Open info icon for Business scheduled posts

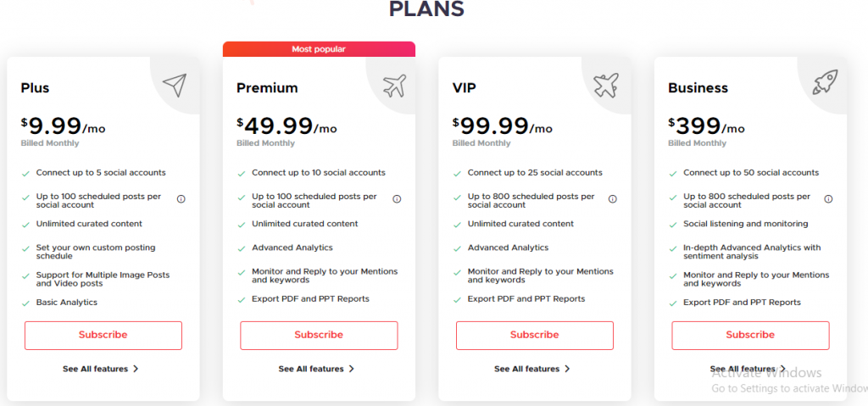829,199
